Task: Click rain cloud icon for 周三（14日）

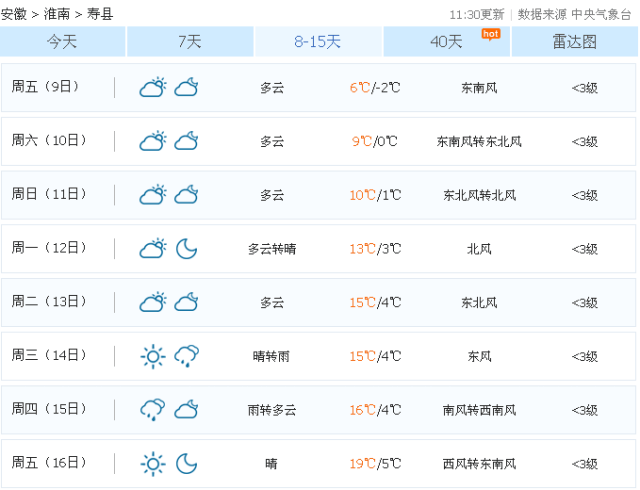Action: [x=187, y=356]
